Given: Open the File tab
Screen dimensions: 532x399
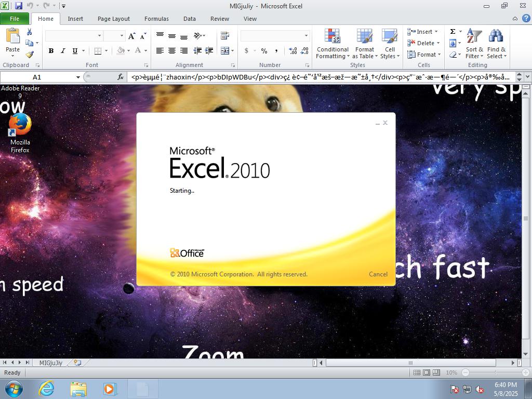Looking at the screenshot, I should 15,19.
